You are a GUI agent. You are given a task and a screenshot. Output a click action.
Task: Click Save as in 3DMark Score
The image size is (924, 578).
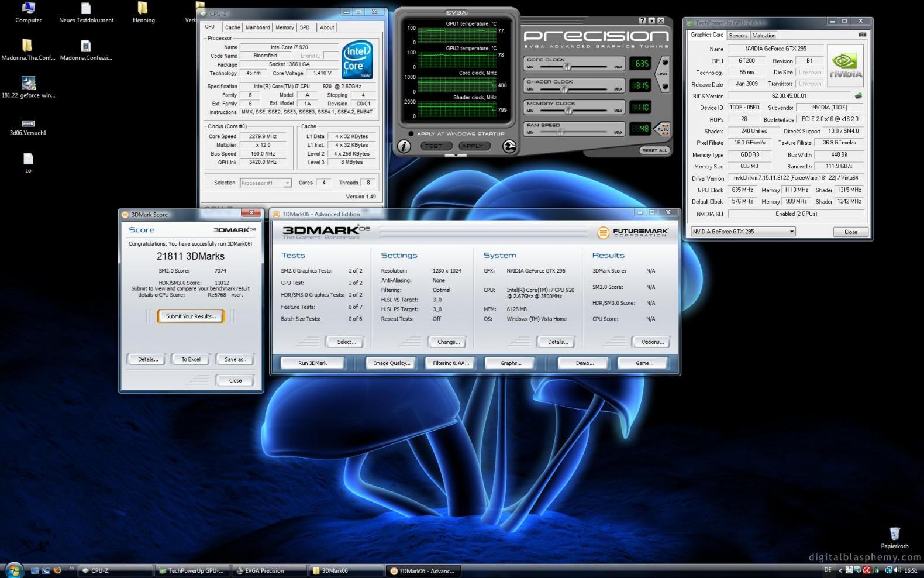[x=236, y=359]
